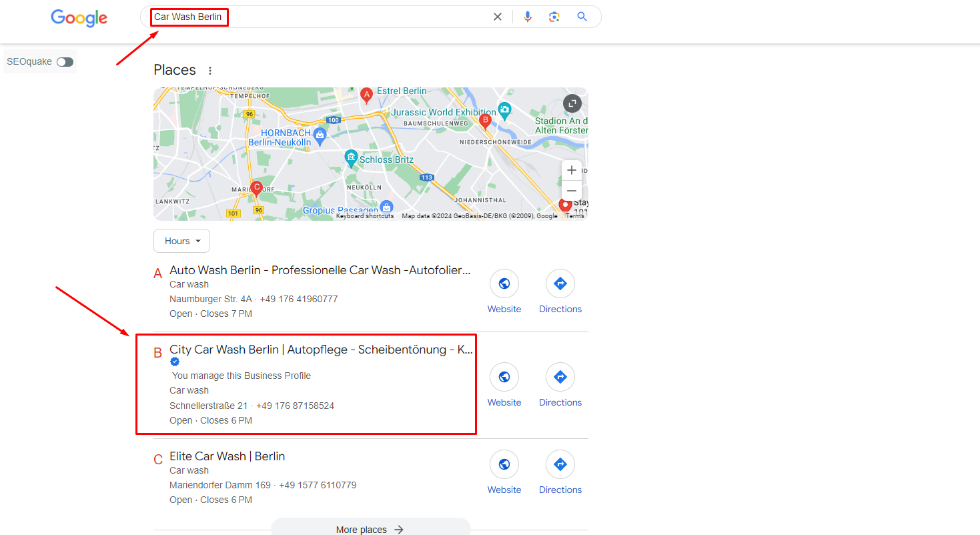
Task: Select map pin C in Mariendorf
Action: [256, 189]
